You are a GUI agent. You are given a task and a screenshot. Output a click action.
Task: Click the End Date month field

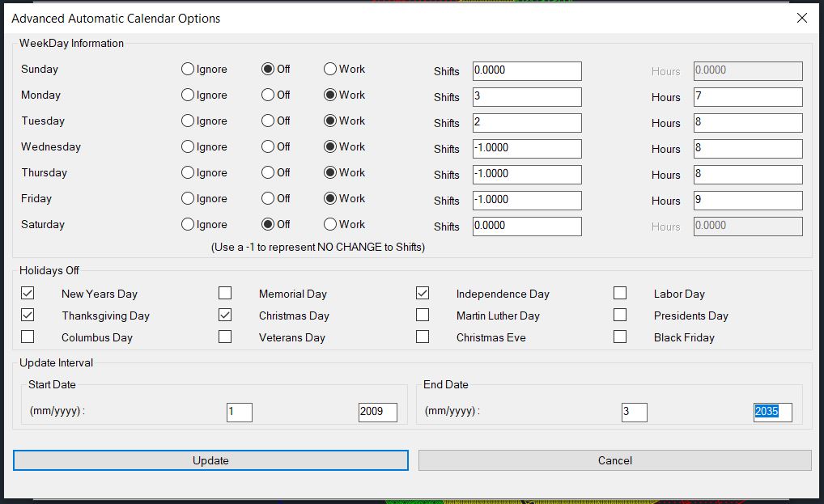(x=635, y=412)
